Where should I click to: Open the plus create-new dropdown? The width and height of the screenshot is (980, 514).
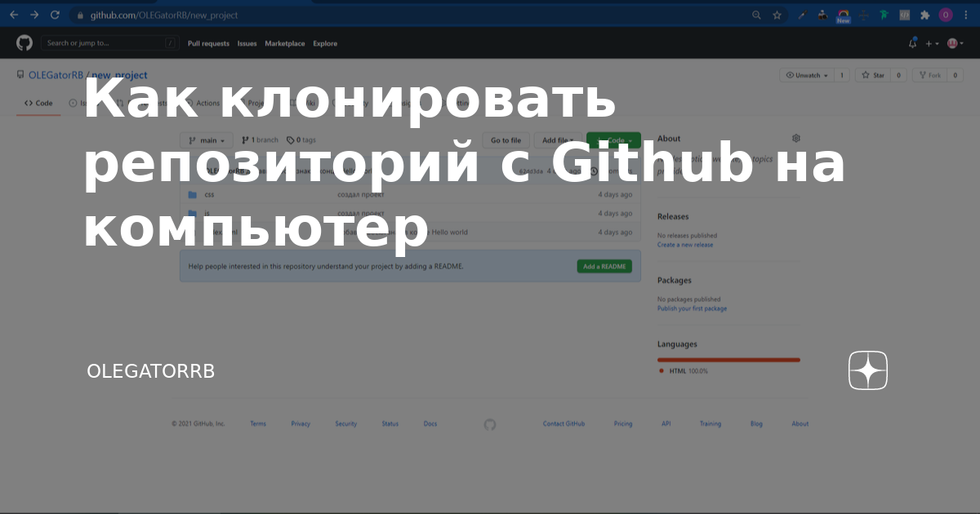tap(932, 43)
